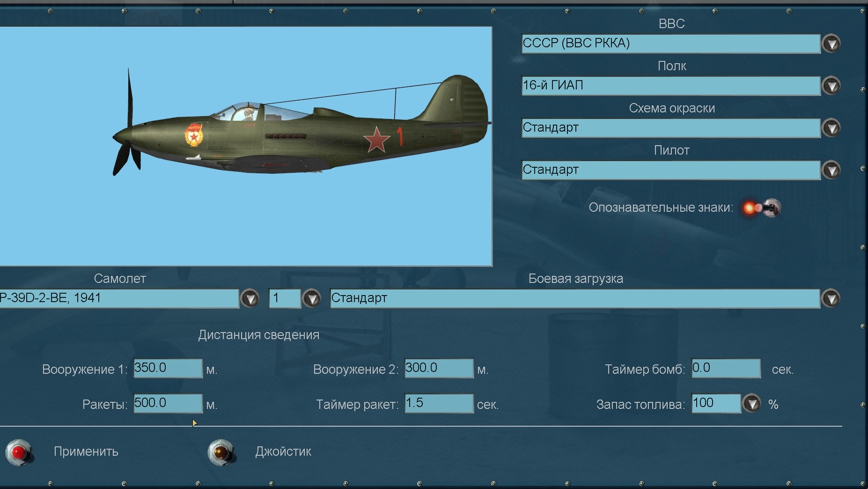Click the Применить text label
Screen dimensions: 868x489
pyautogui.click(x=86, y=452)
